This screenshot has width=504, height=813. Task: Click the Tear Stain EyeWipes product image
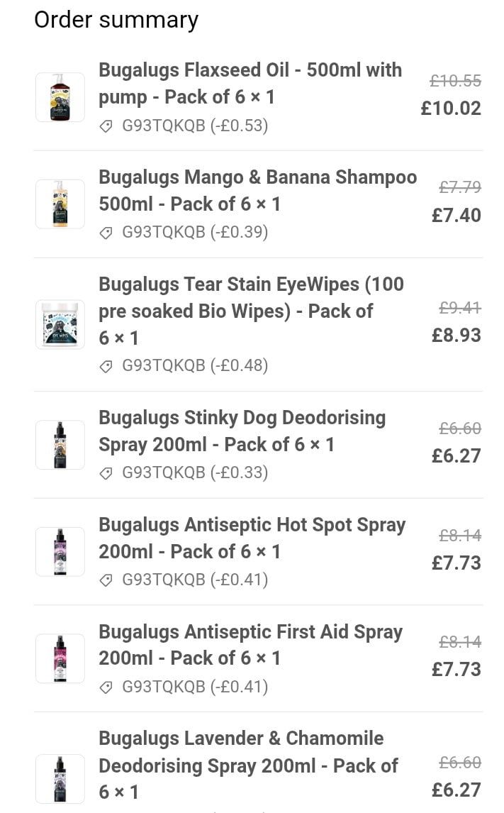click(60, 324)
